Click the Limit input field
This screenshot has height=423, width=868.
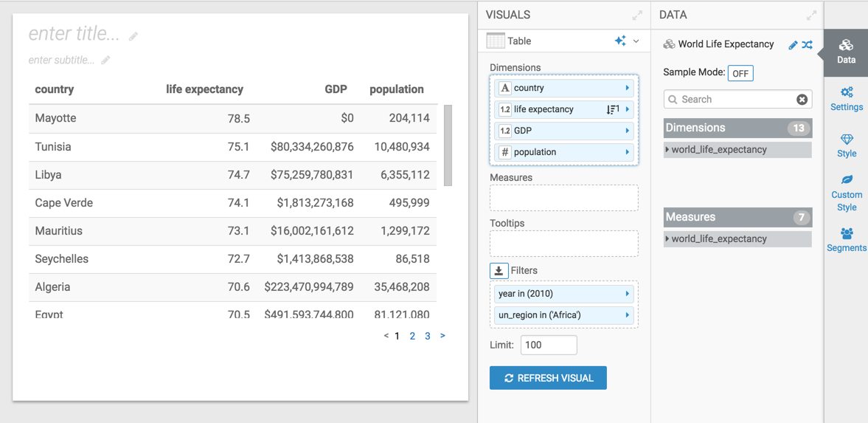(x=549, y=345)
